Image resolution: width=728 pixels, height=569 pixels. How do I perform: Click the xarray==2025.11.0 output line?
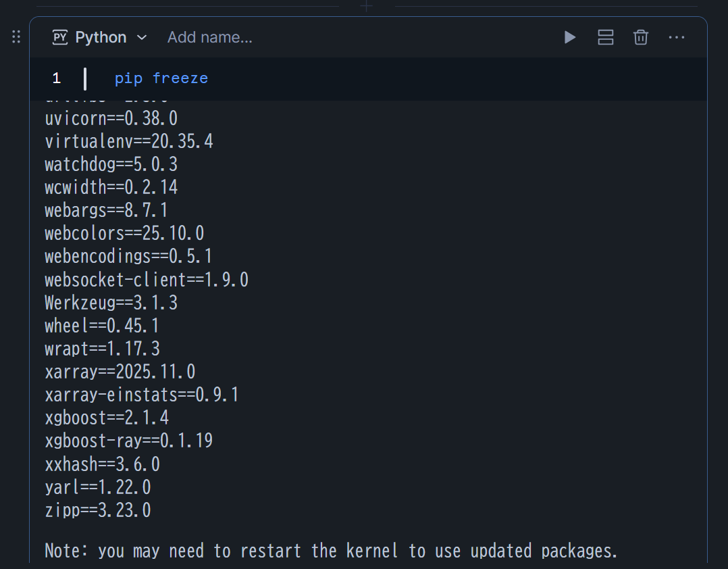coord(120,372)
